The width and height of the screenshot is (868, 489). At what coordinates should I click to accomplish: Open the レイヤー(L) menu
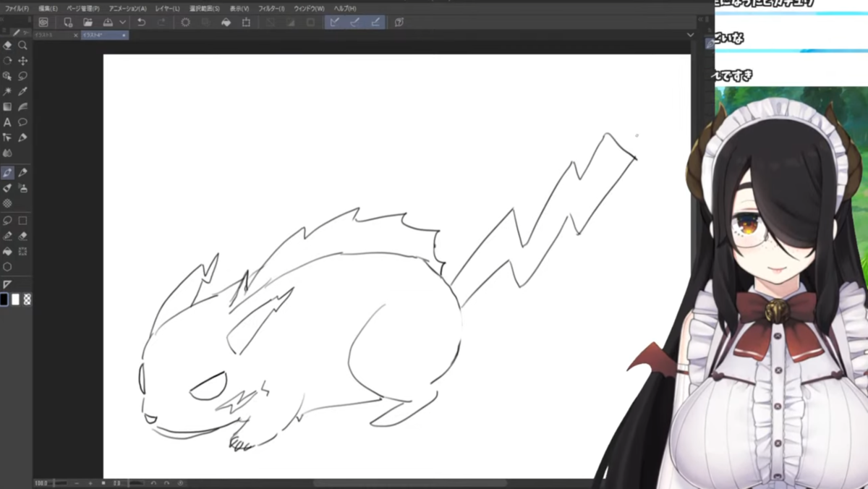coord(167,8)
